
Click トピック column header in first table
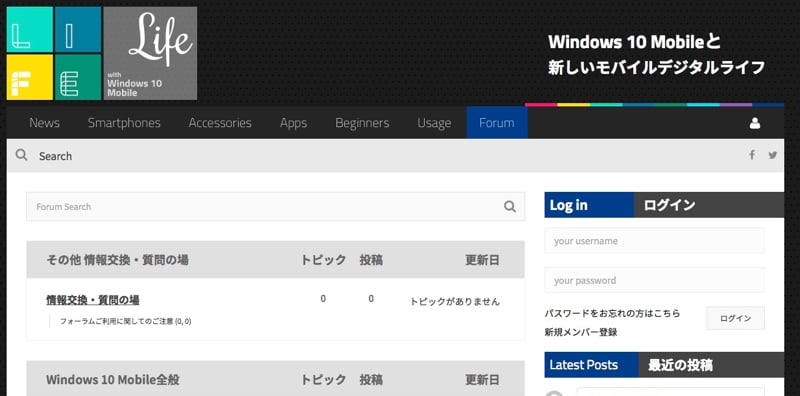point(323,260)
